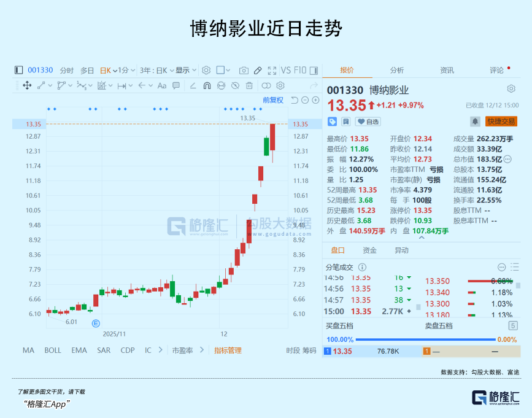Screen dimensions: 532x418
Task: Open chart settings gear in top toolbar
Action: click(x=206, y=70)
